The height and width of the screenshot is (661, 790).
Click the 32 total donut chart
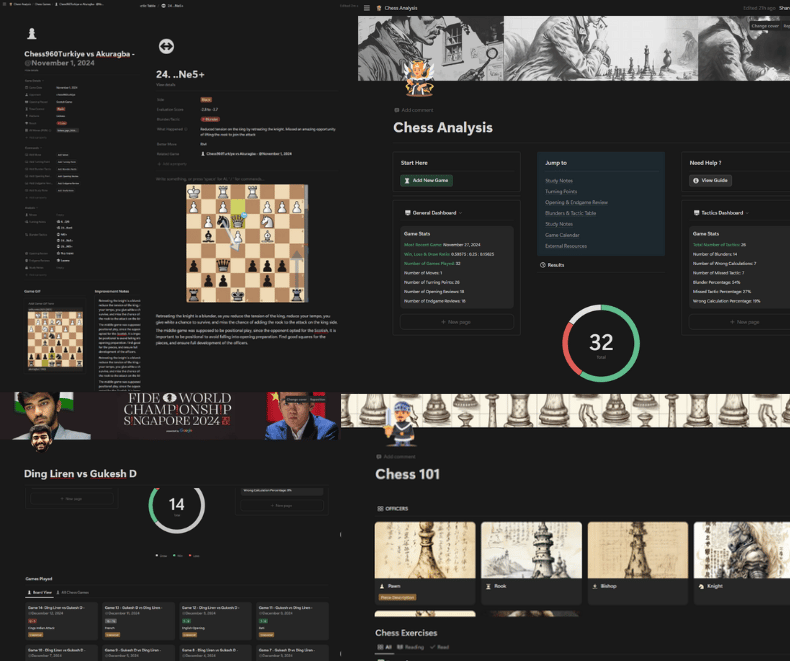601,343
